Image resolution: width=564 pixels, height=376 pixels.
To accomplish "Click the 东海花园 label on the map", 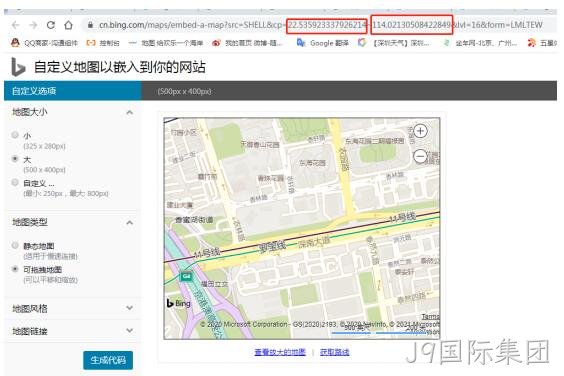I will (x=313, y=163).
